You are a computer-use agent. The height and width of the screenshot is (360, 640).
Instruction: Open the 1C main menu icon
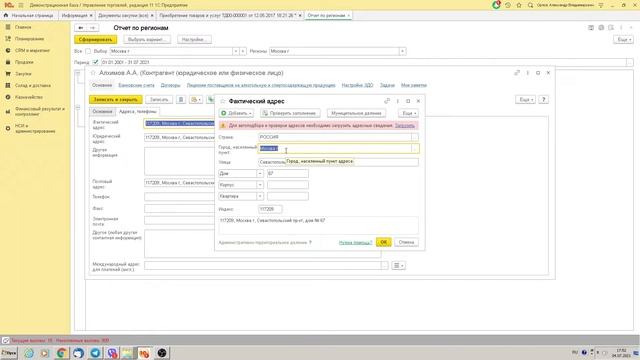(x=9, y=5)
